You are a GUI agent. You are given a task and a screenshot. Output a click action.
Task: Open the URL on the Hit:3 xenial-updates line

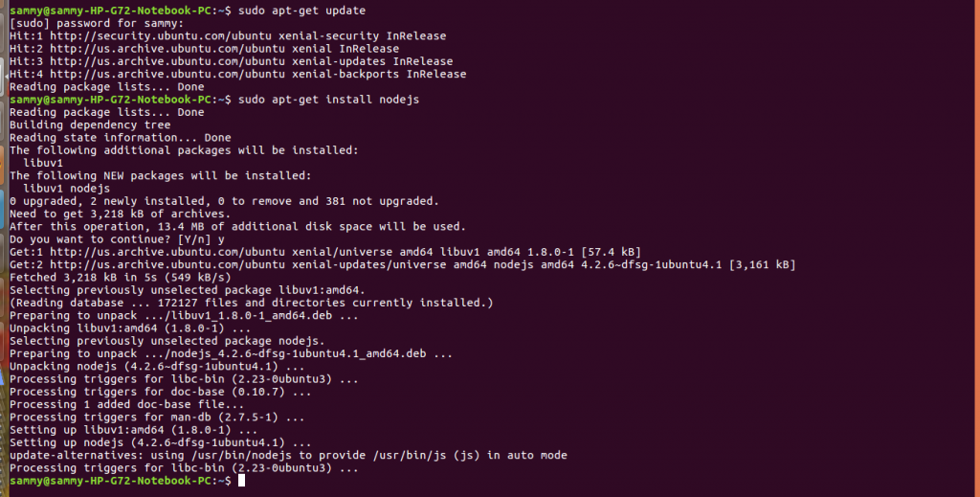(167, 61)
